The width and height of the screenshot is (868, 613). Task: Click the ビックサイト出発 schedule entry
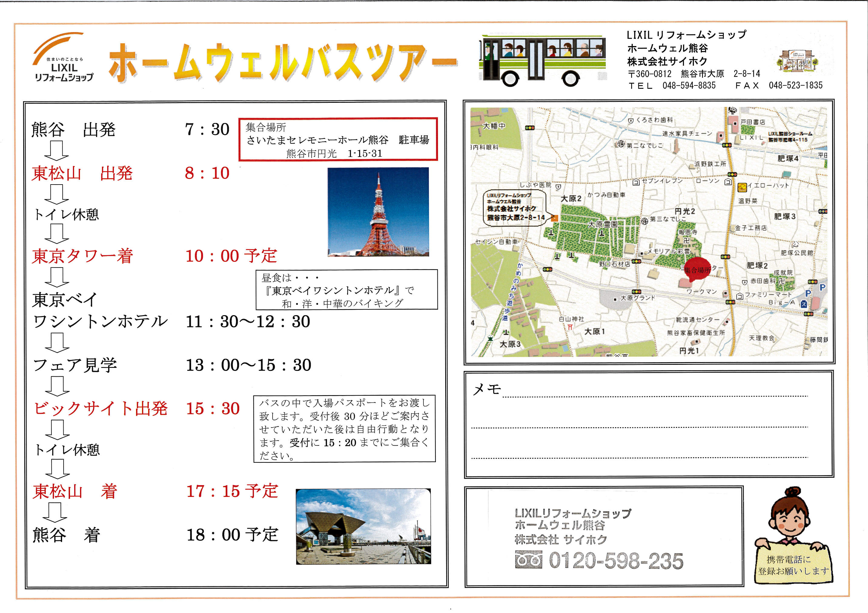click(101, 408)
